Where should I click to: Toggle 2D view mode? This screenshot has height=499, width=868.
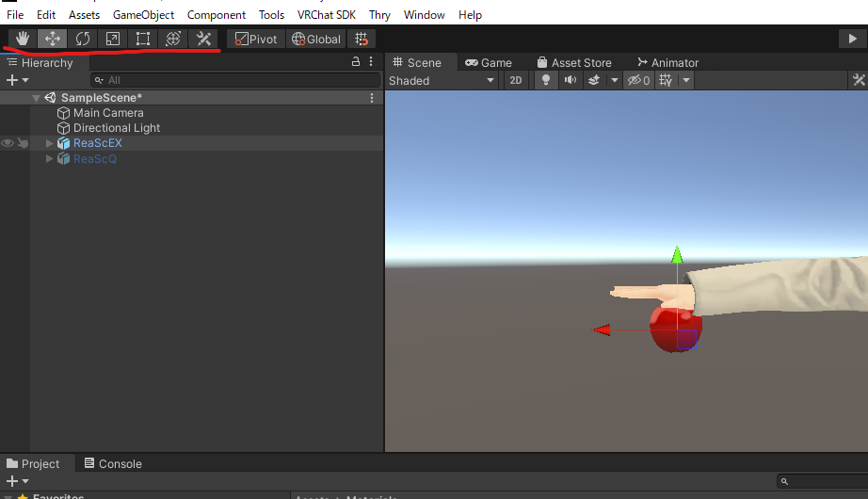click(515, 81)
